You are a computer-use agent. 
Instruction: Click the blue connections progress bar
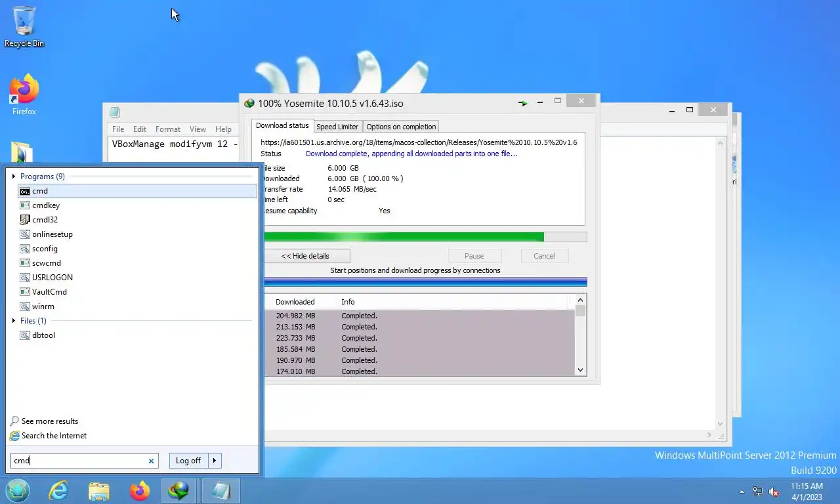coord(425,282)
